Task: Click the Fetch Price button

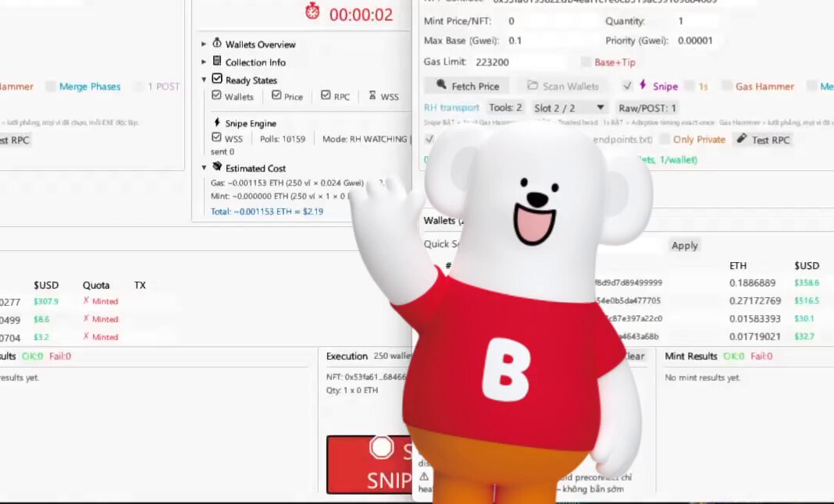Action: click(466, 86)
